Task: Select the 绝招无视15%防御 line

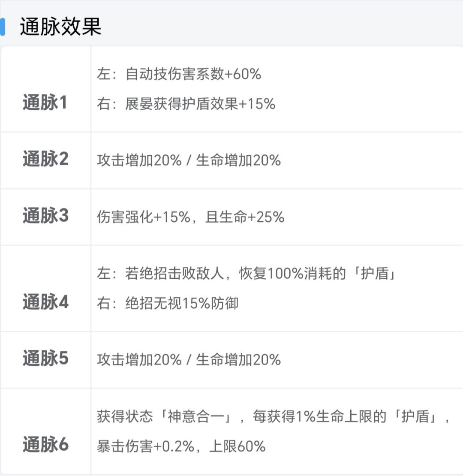Action: pos(168,304)
